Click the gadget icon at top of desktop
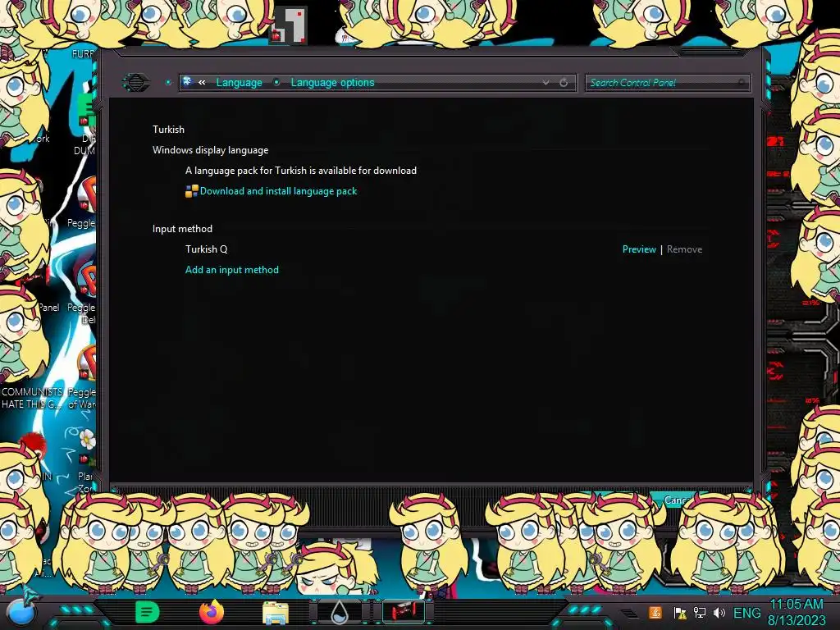Image resolution: width=840 pixels, height=630 pixels. [288, 25]
